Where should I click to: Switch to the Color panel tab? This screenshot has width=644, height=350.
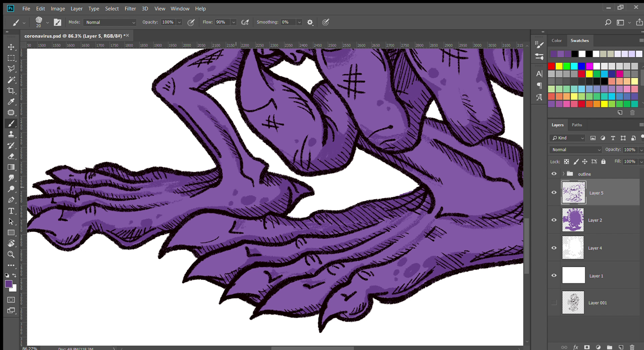[x=556, y=41]
